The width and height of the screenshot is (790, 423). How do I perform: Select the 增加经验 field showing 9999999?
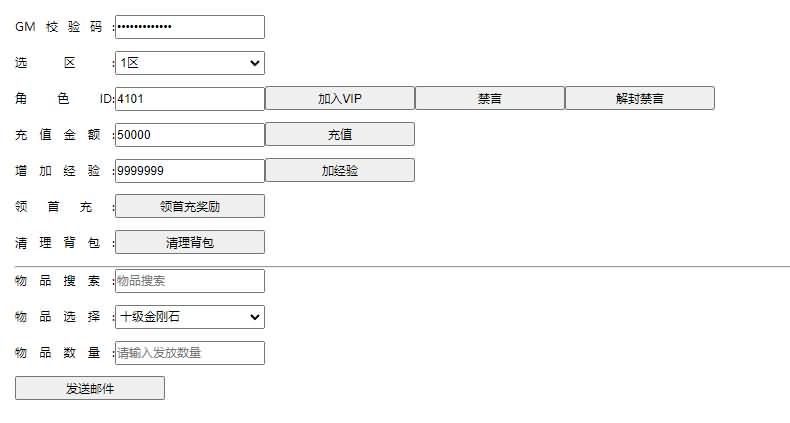[x=190, y=170]
